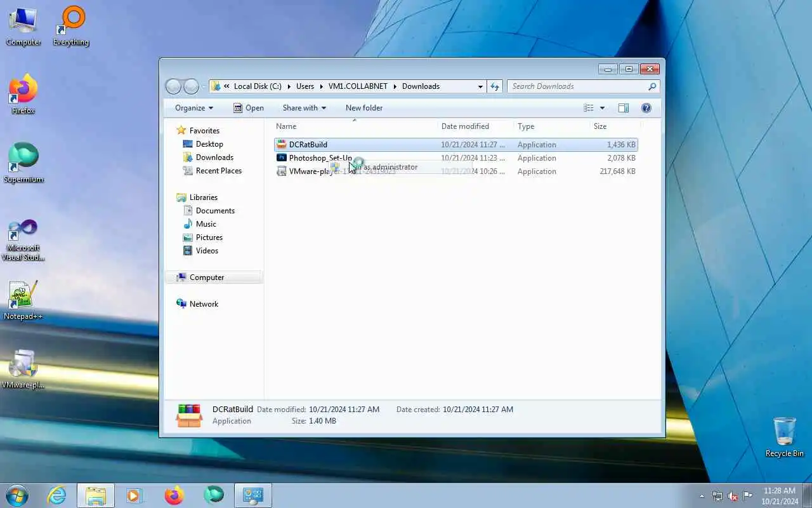The width and height of the screenshot is (812, 508).
Task: Click the Search Downloads field
Action: coord(578,86)
